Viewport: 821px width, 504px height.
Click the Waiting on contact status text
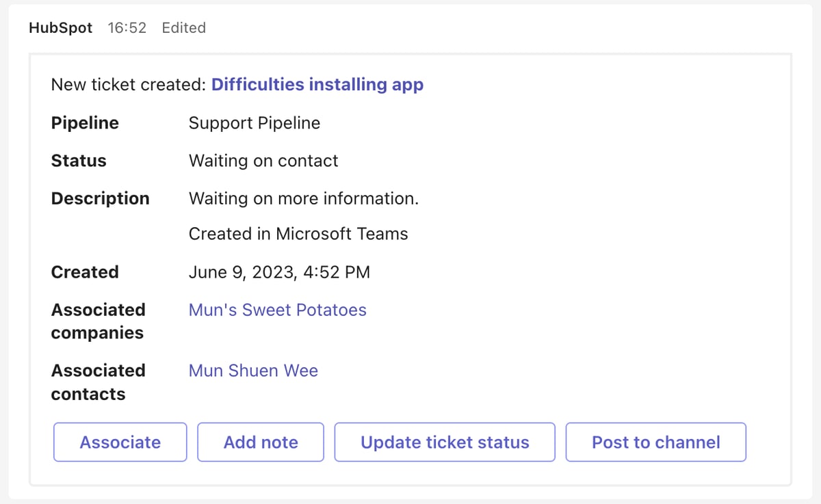(263, 161)
